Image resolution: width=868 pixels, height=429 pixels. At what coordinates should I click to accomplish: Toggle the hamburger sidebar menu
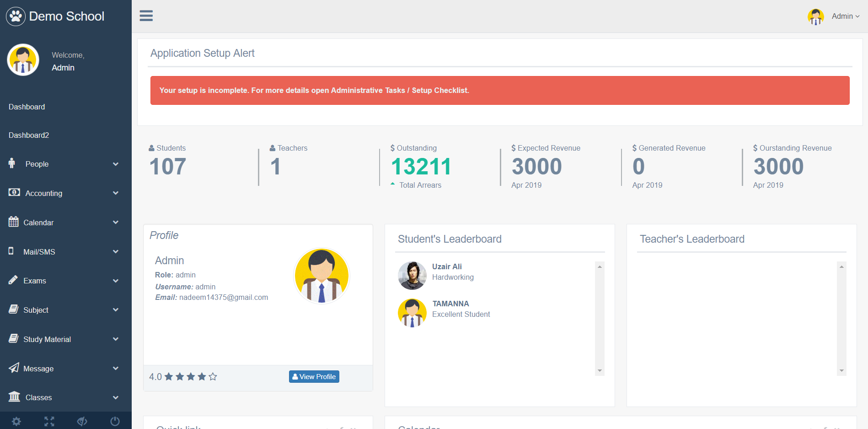[x=146, y=16]
